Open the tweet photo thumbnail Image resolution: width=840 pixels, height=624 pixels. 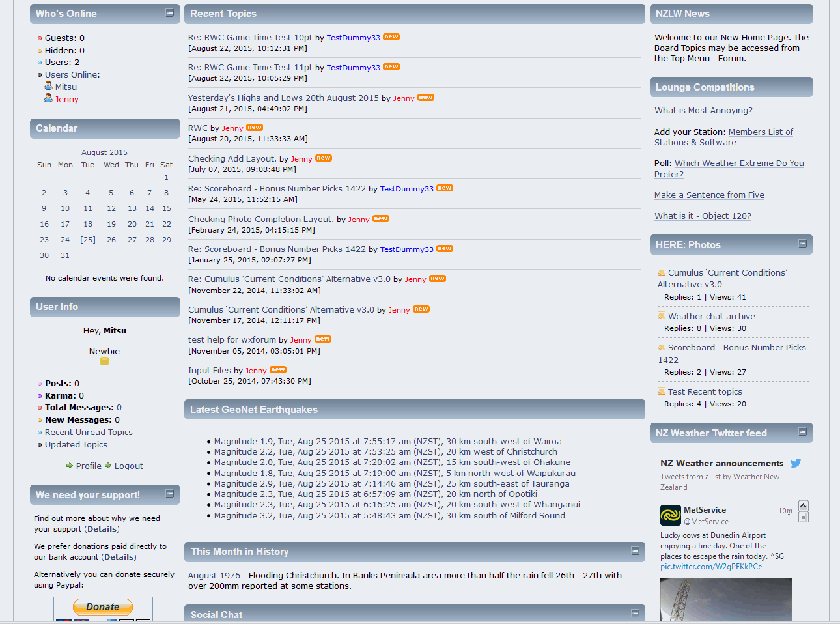click(x=726, y=599)
